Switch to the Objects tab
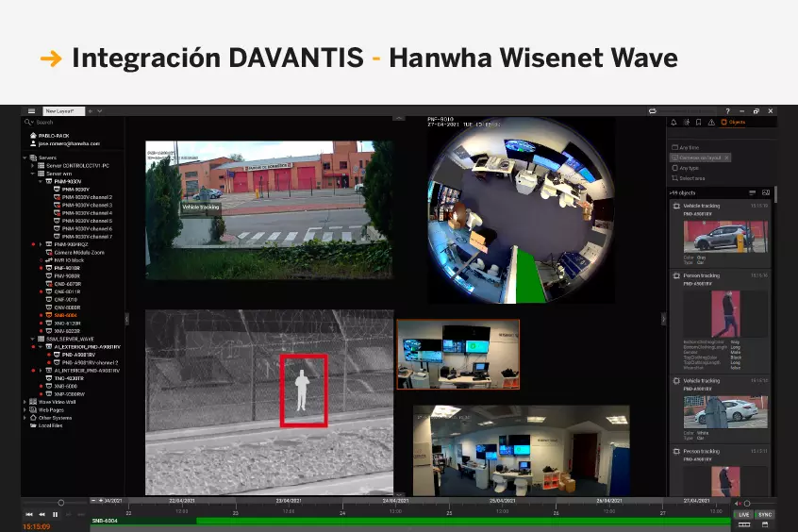This screenshot has height=532, width=798. click(x=733, y=123)
